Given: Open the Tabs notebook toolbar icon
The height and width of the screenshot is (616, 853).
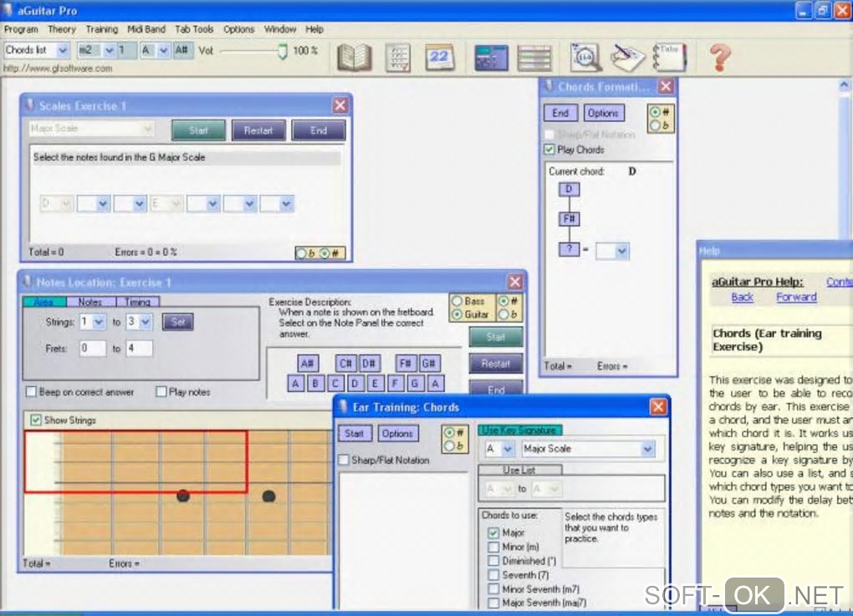Looking at the screenshot, I should coord(669,57).
